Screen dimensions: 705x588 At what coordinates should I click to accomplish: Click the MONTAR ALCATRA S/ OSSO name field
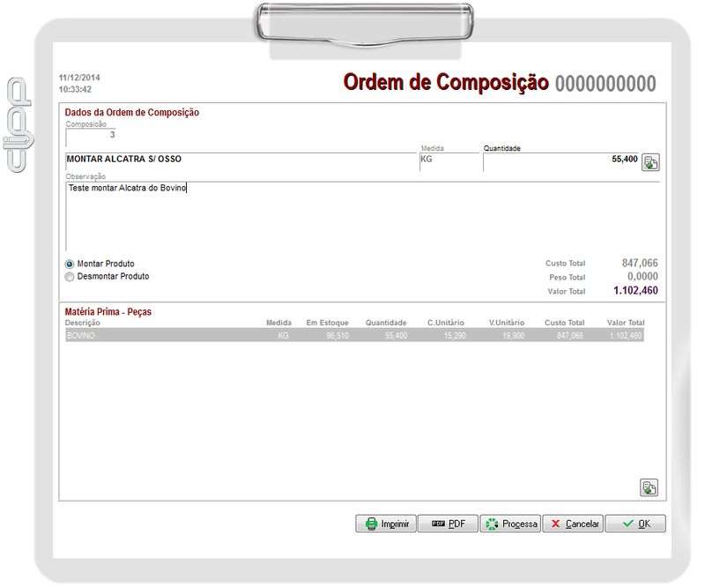pos(240,160)
